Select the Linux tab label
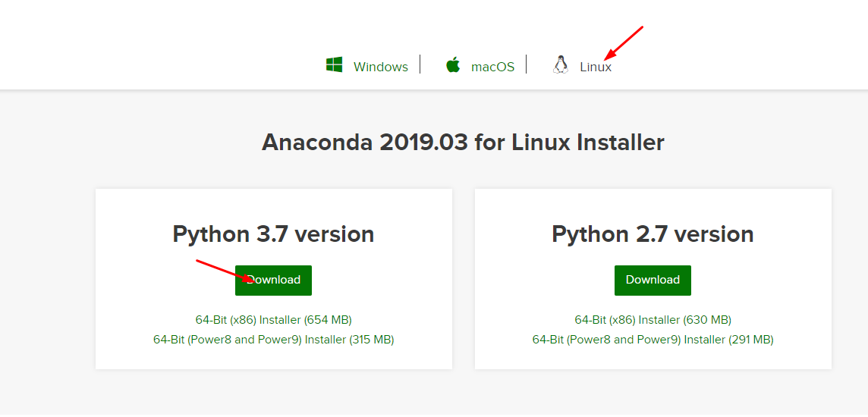The image size is (868, 417). click(x=596, y=67)
